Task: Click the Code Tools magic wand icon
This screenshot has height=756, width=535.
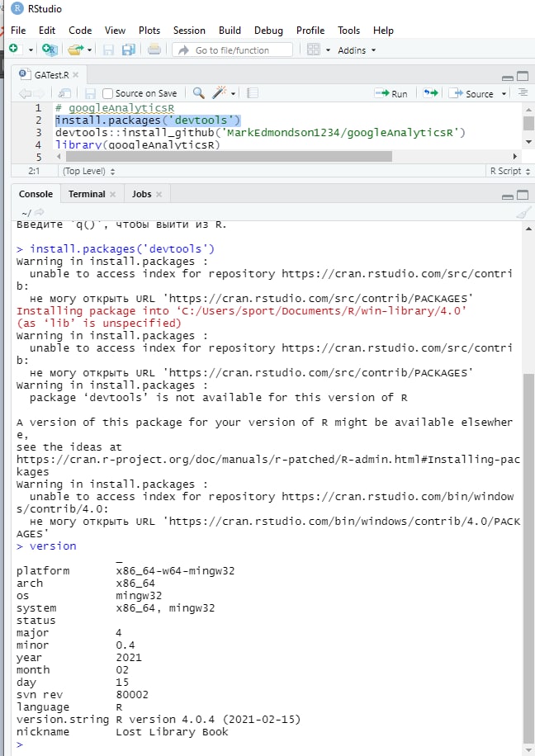Action: 220,92
